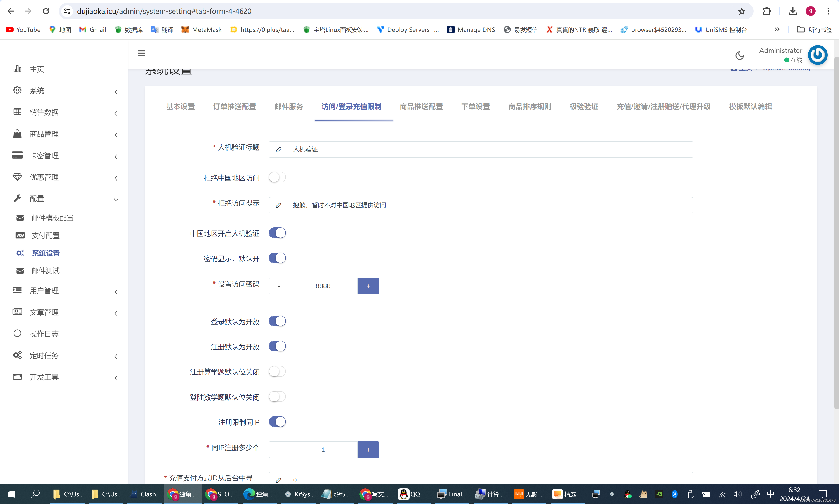This screenshot has height=504, width=839.
Task: Click the edit pencil beside 人机验证标题
Action: click(x=278, y=150)
